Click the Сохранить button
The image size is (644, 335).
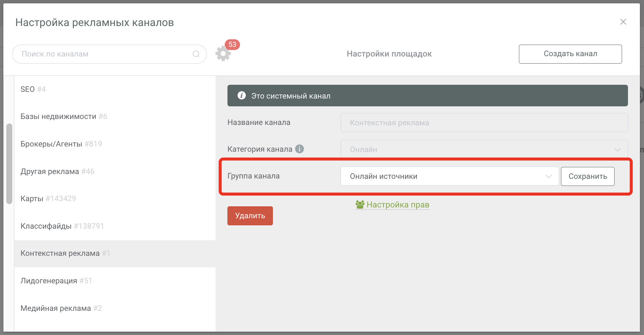click(587, 176)
